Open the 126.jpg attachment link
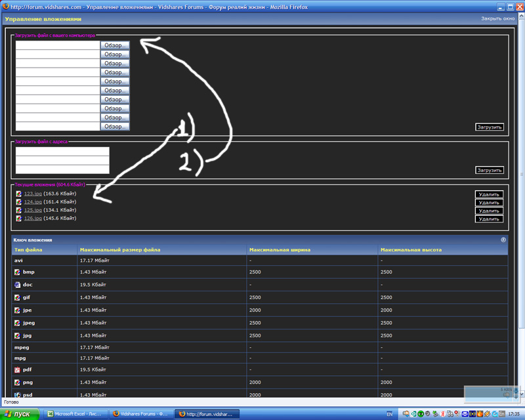Screen dimensions: 525x420 tap(33, 219)
